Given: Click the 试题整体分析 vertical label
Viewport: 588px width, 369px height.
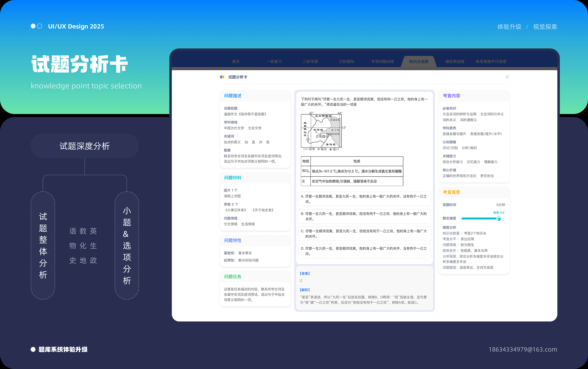Looking at the screenshot, I should pyautogui.click(x=43, y=246).
